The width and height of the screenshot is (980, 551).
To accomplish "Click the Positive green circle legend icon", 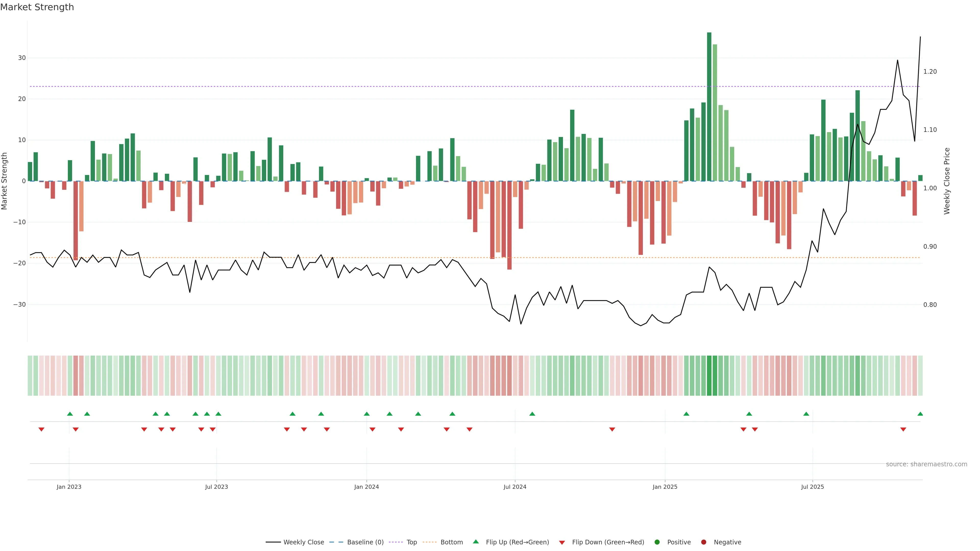I will (657, 542).
